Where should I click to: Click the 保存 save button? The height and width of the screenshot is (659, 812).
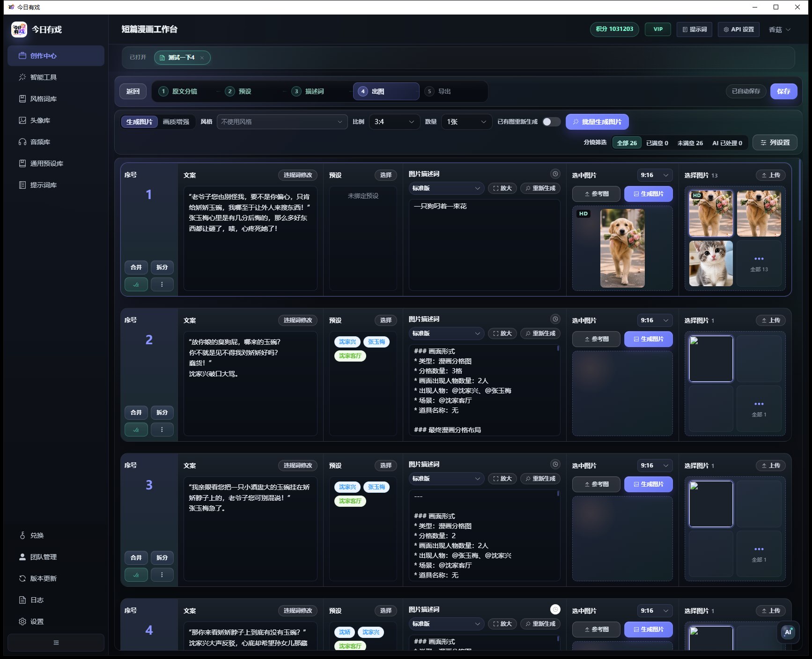(x=783, y=91)
